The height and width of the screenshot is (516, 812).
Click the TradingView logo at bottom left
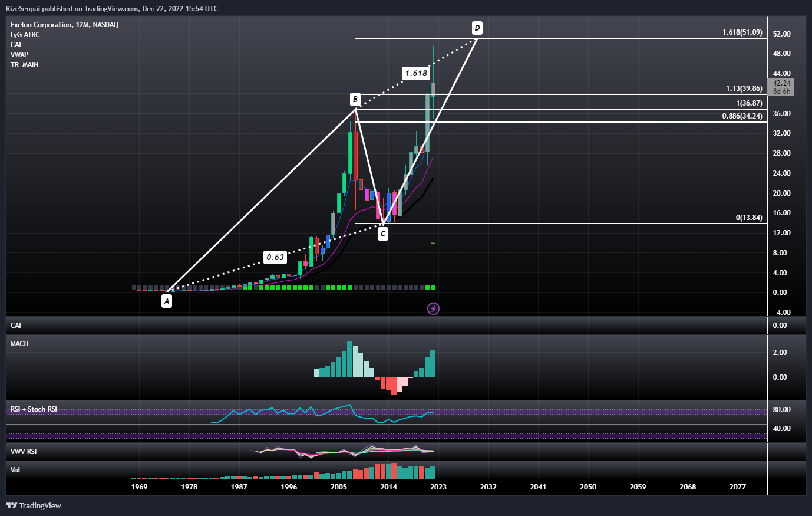(x=34, y=505)
